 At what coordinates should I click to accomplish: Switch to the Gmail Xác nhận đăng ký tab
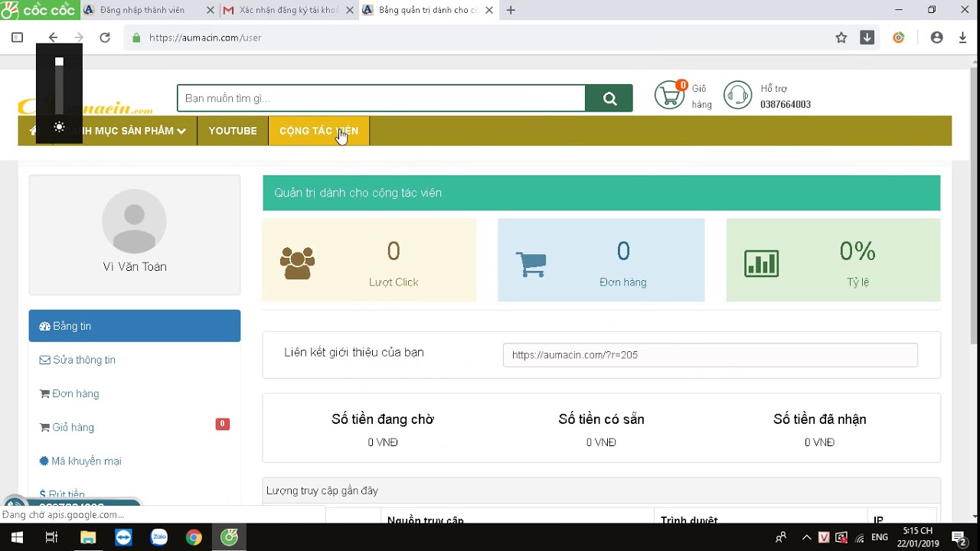tap(287, 10)
